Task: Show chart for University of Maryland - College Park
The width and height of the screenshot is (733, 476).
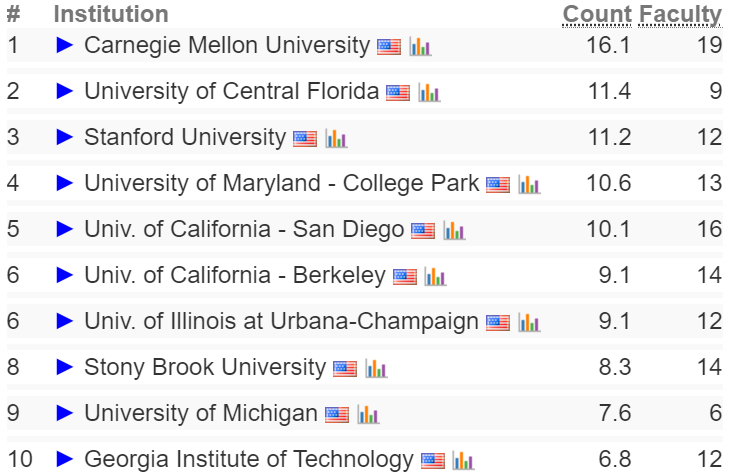Action: tap(529, 184)
